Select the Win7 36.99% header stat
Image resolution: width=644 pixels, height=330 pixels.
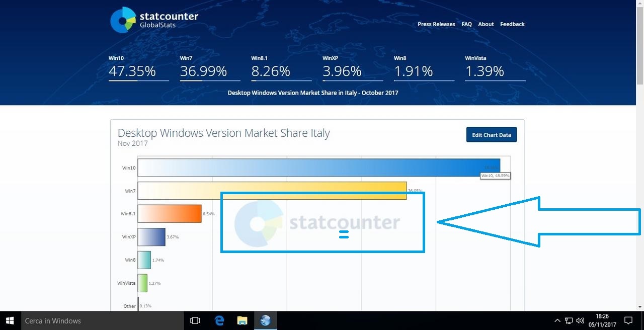210,68
